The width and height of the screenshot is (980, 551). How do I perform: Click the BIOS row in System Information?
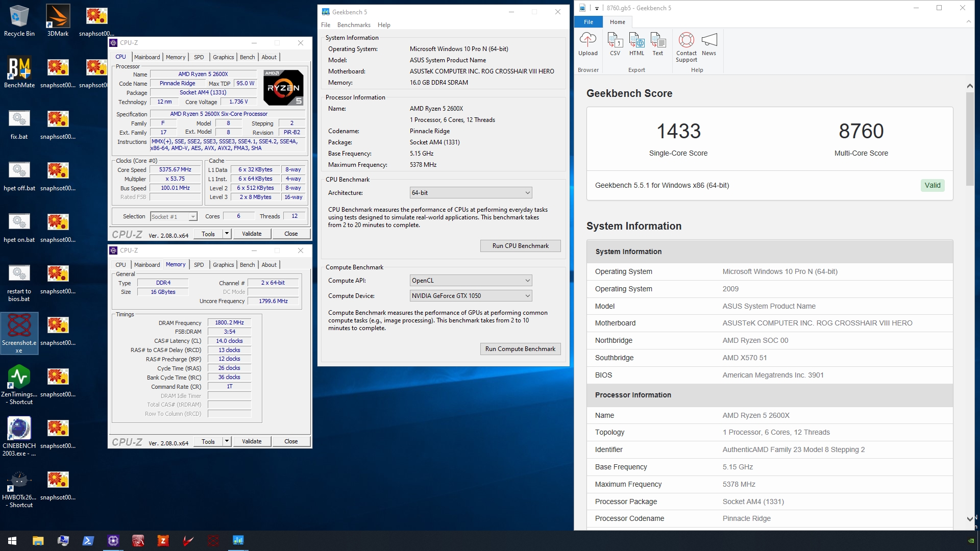point(770,375)
